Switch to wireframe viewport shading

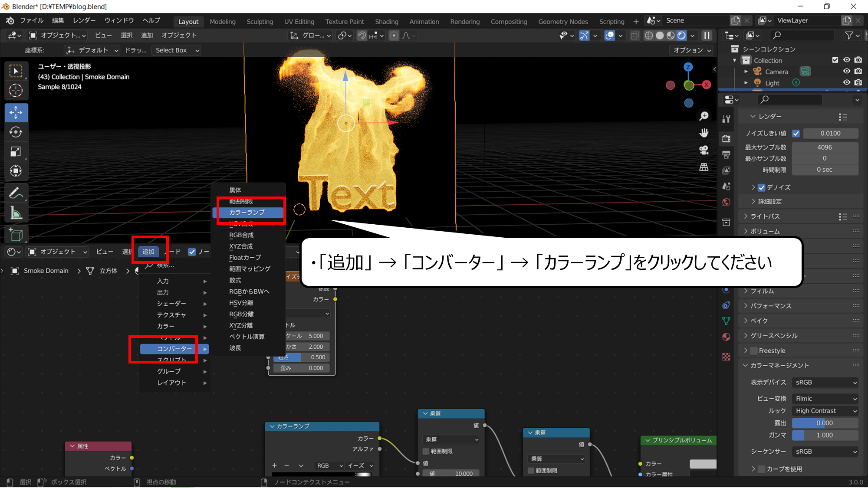649,36
